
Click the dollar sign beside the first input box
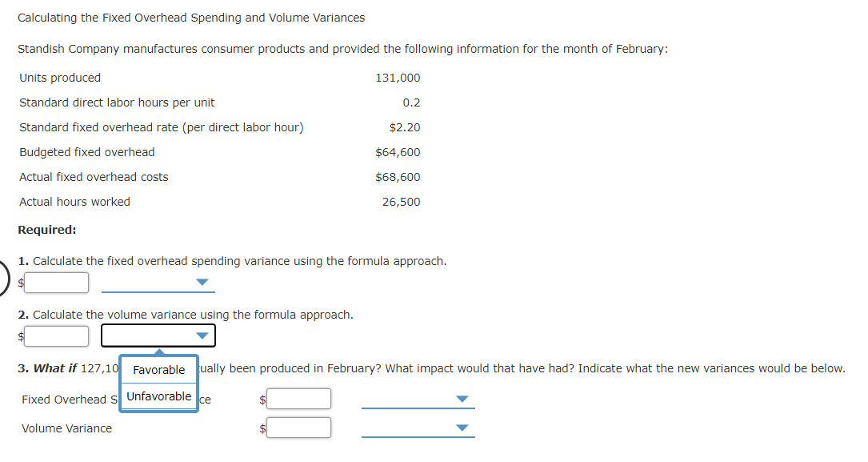[20, 283]
